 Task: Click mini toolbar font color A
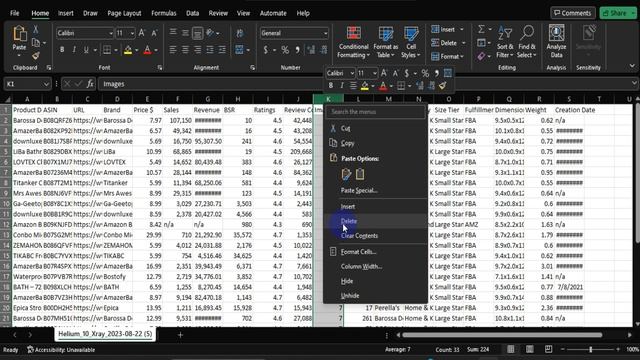point(383,86)
